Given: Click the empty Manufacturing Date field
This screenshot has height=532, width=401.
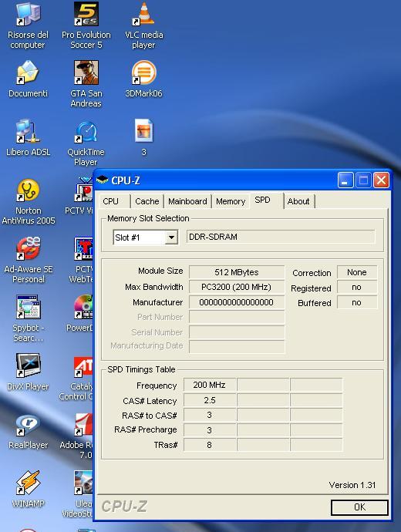Looking at the screenshot, I should tap(237, 346).
